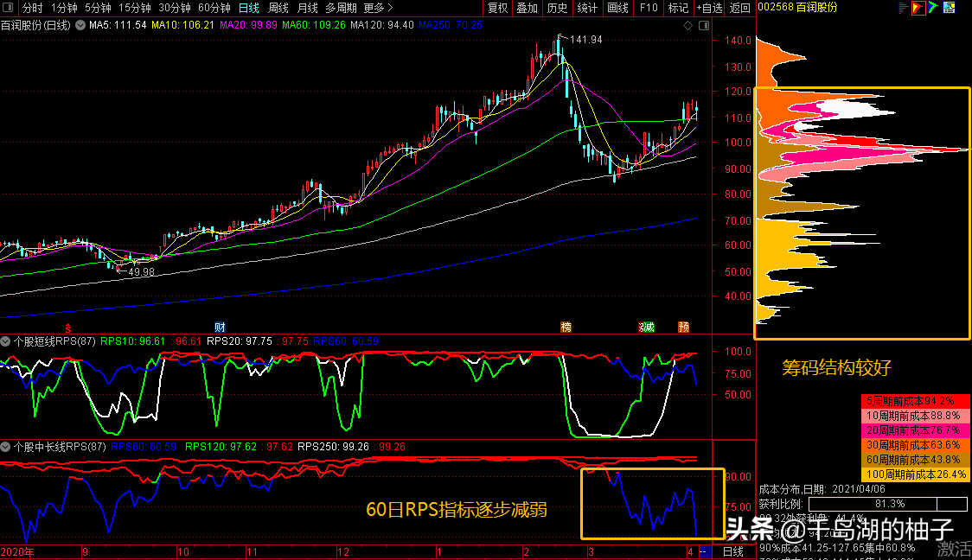Click the 返回 back button
This screenshot has width=972, height=560.
pos(740,8)
